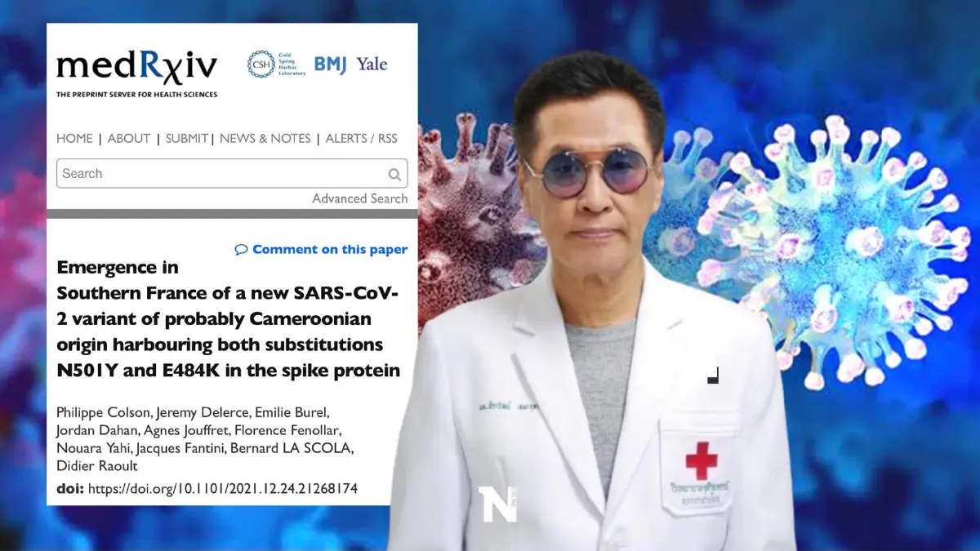Viewport: 980px width, 551px height.
Task: Open the doi.org article link
Action: pos(222,488)
